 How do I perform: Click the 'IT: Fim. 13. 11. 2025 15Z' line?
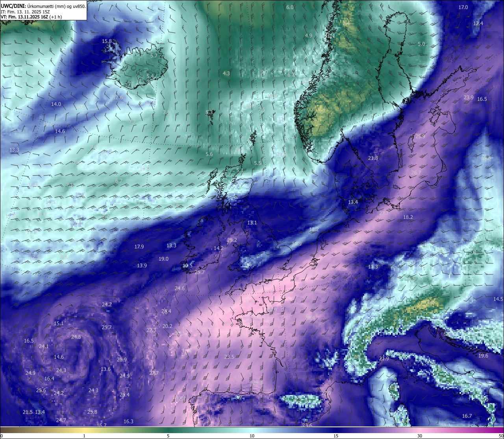point(25,12)
